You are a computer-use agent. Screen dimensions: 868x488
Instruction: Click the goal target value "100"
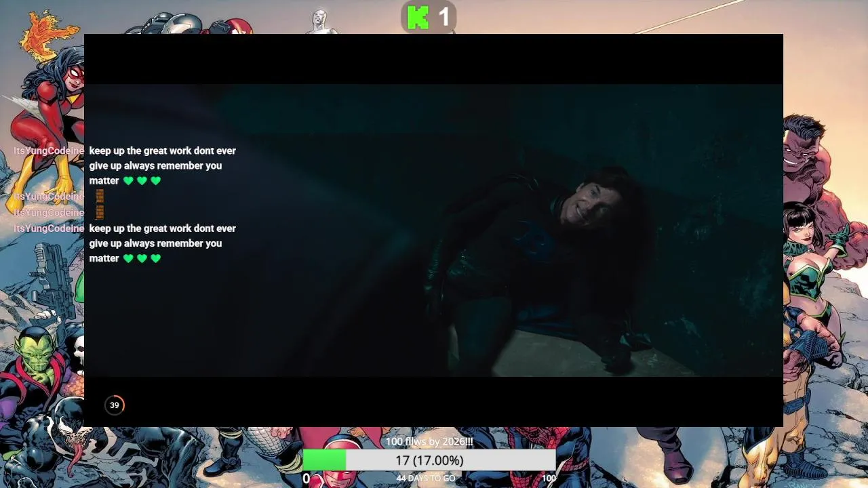tap(549, 479)
